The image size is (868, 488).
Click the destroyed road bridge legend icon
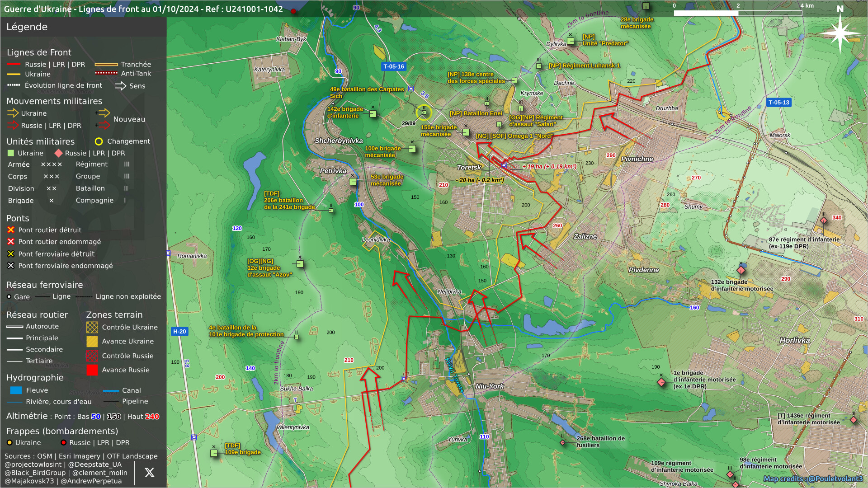click(x=11, y=230)
